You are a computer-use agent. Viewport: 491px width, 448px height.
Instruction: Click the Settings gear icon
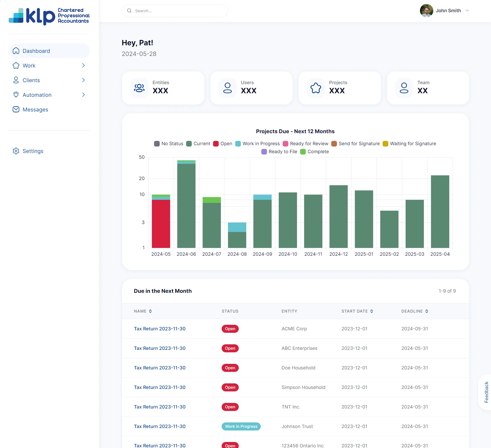[16, 151]
